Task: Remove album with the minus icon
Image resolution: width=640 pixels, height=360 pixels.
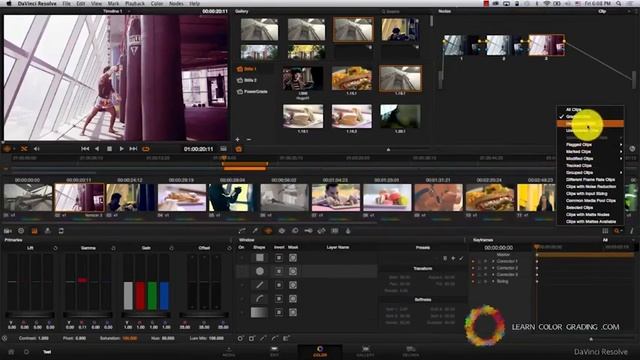Action: [248, 140]
